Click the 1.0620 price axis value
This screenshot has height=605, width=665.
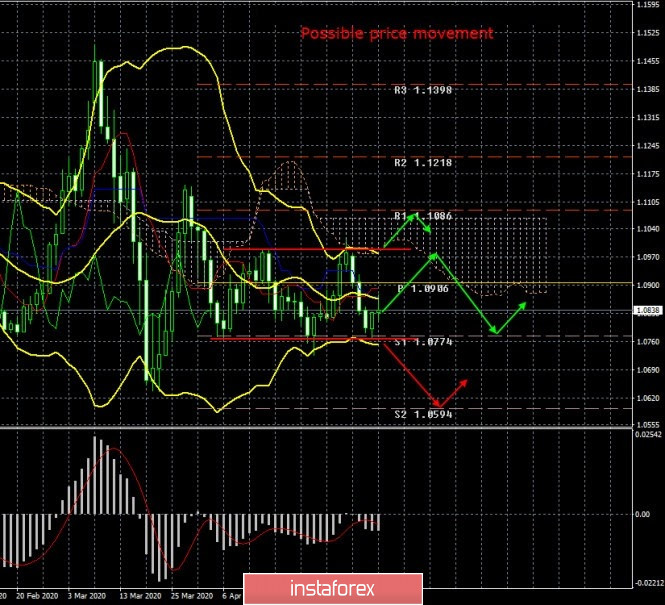[x=648, y=398]
